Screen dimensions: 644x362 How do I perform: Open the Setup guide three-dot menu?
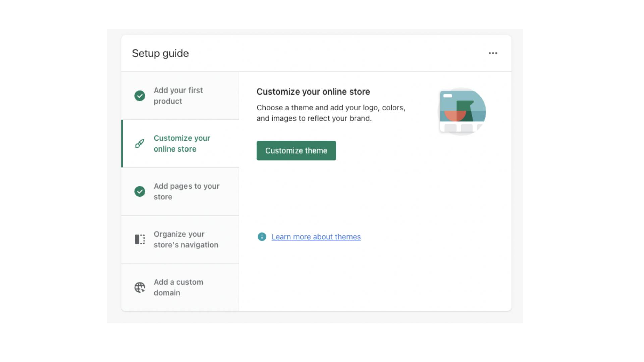493,53
